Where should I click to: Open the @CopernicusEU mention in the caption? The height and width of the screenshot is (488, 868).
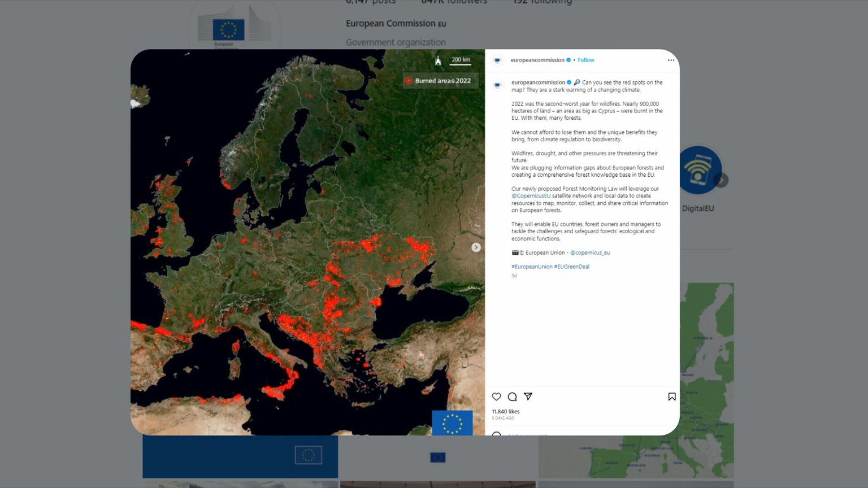tap(531, 196)
